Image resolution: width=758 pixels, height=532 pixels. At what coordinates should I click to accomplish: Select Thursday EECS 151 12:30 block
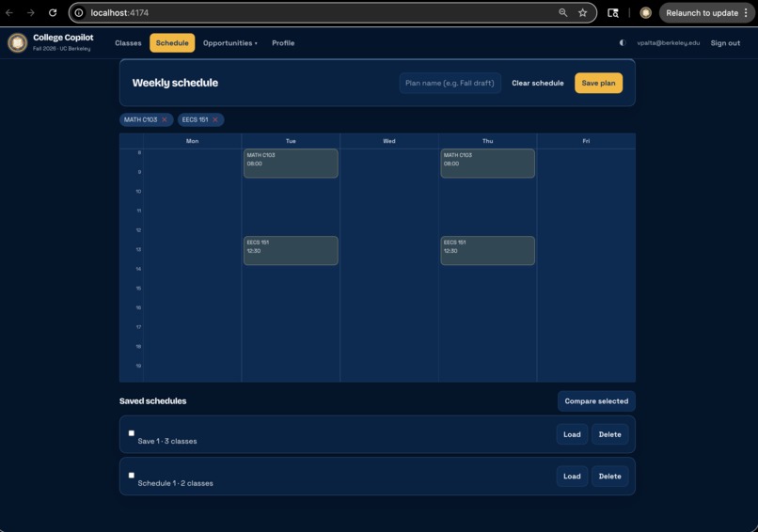(x=488, y=250)
